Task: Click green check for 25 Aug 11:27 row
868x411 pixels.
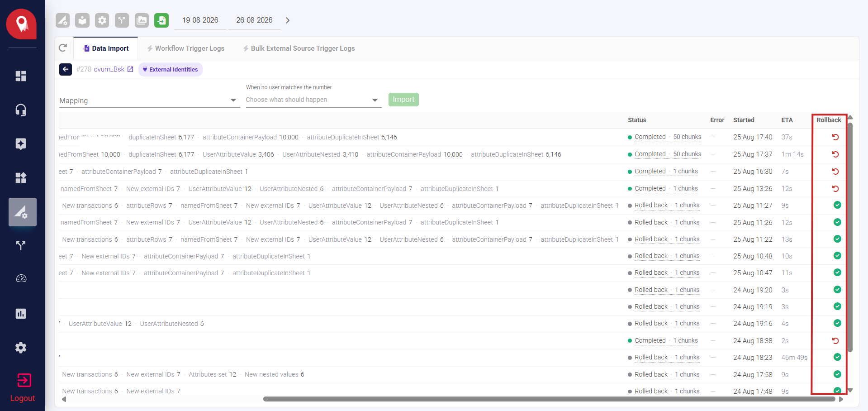Action: (837, 205)
